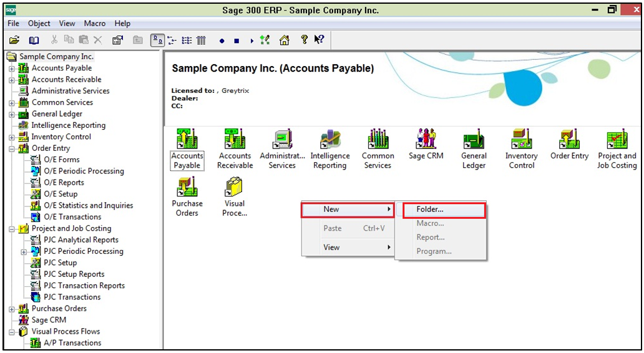Switch to Details view
This screenshot has width=644, height=353.
[x=201, y=40]
